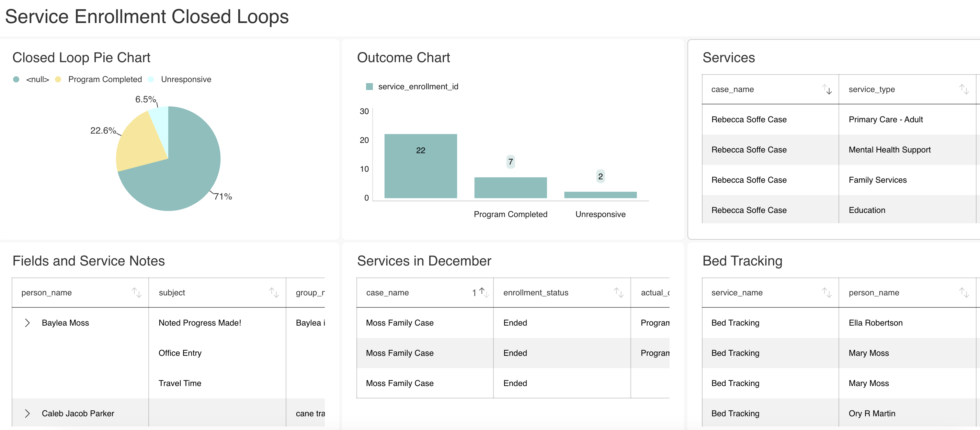This screenshot has width=980, height=430.
Task: Click the Program Completed bar in Outcome Chart
Action: click(510, 188)
